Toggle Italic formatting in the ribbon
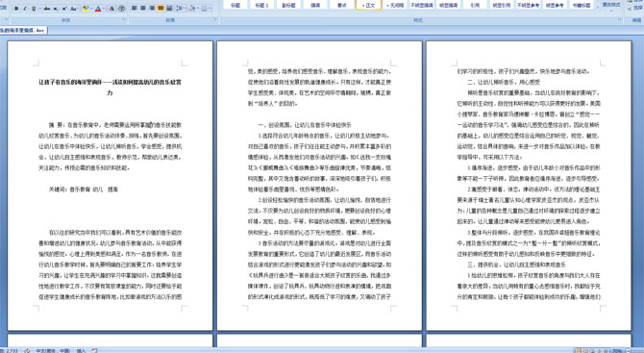Image resolution: width=644 pixels, height=353 pixels. point(25,9)
